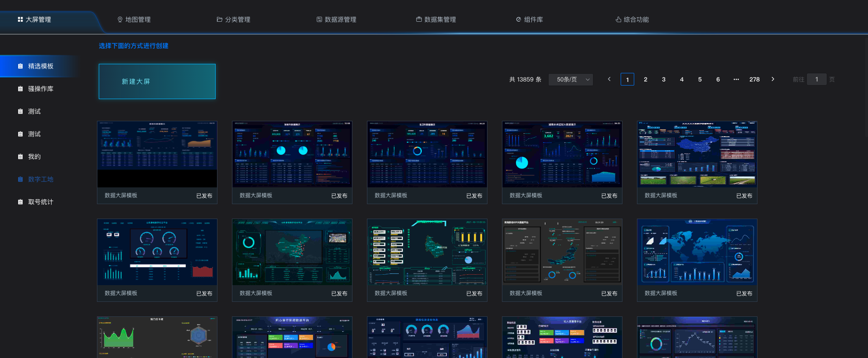Open the 50条/页 page size dropdown
868x358 pixels.
(571, 80)
